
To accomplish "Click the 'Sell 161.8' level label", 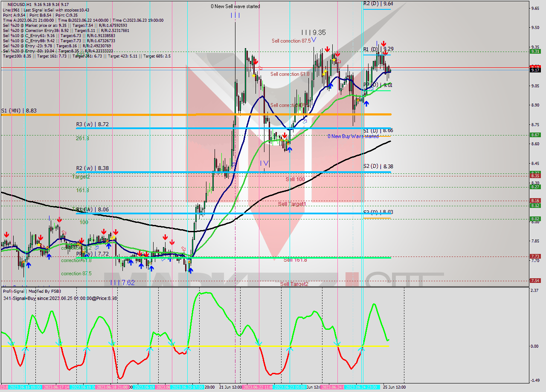I will click(x=295, y=260).
